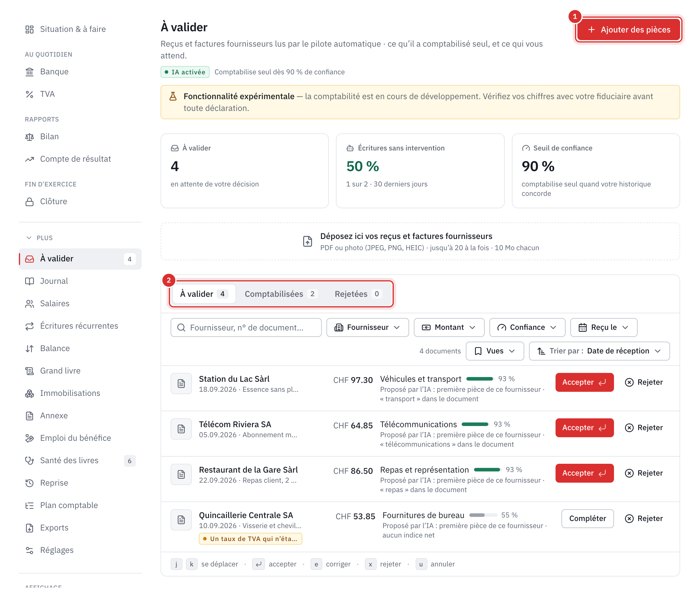This screenshot has height=616, width=699.
Task: Open Santé des livres stethoscope icon
Action: tap(30, 461)
